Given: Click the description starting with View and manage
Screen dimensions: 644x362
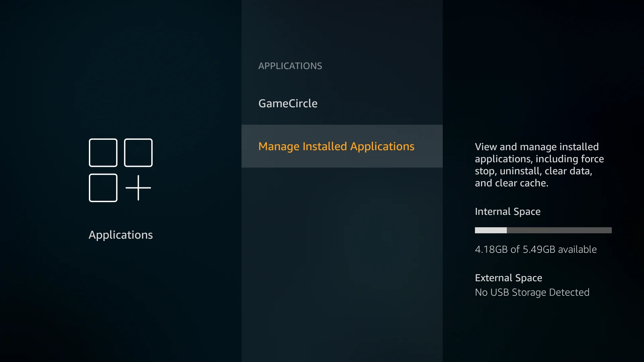Looking at the screenshot, I should click(x=537, y=147).
